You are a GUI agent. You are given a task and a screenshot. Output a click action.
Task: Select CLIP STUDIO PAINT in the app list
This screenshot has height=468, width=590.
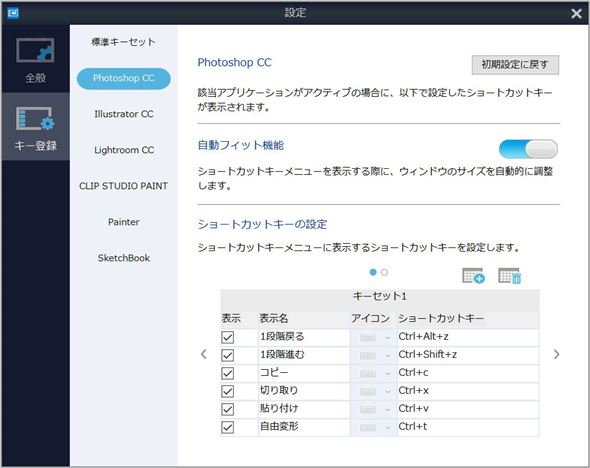point(123,186)
